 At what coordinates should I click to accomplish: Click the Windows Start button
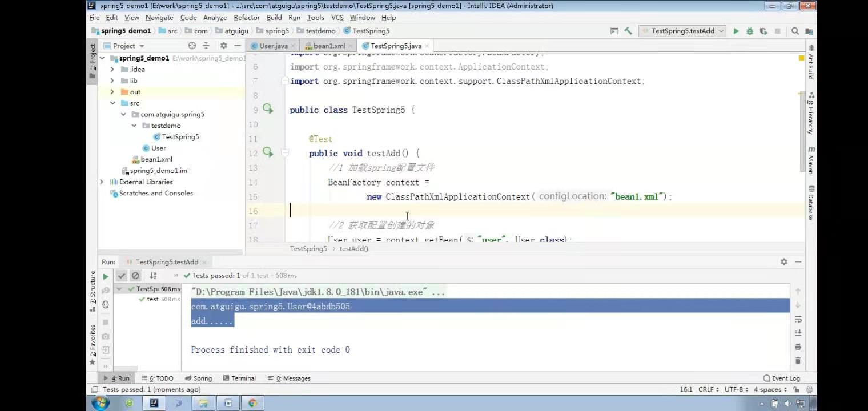tap(99, 403)
